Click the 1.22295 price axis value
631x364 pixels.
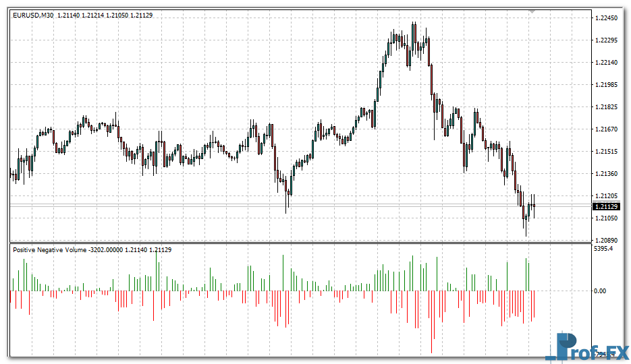click(607, 40)
